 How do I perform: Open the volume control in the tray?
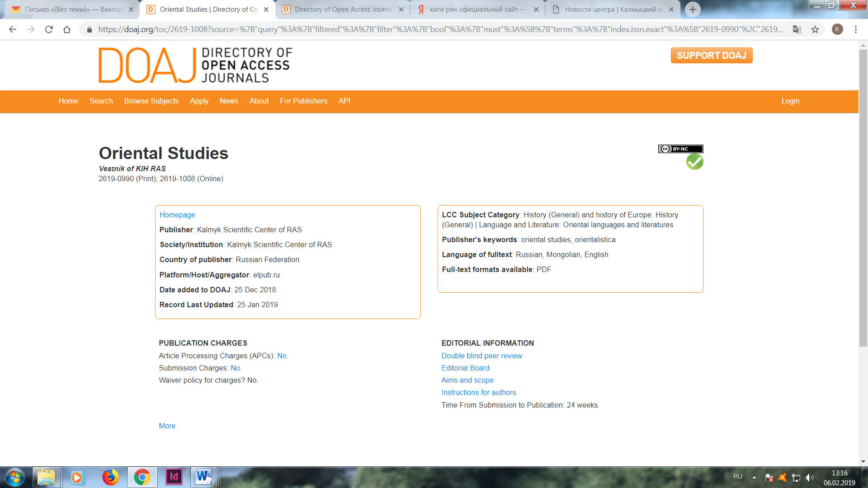tap(809, 477)
